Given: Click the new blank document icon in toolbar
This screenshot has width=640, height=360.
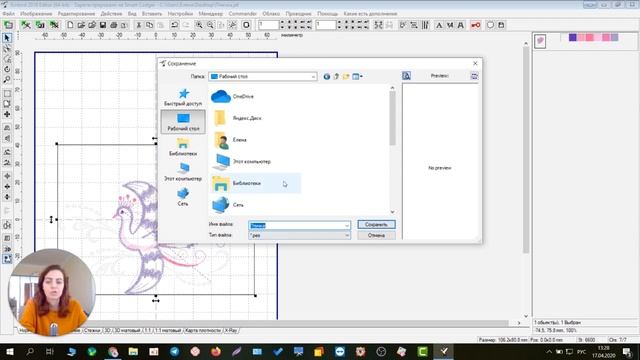Looking at the screenshot, I should click(70, 25).
